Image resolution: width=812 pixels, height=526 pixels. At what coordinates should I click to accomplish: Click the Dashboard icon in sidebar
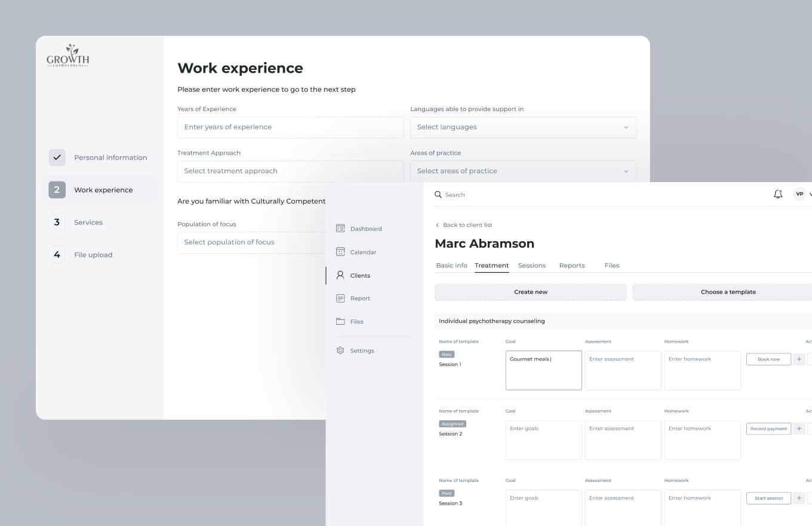(x=340, y=229)
